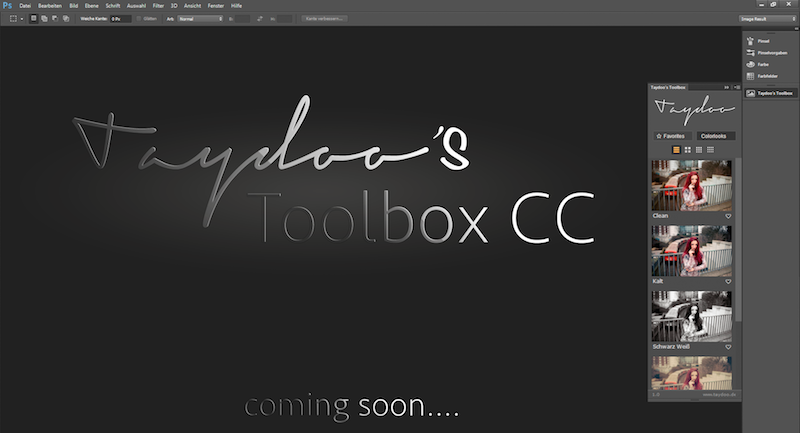This screenshot has width=800, height=433.
Task: Click the Favorites button
Action: pos(672,136)
